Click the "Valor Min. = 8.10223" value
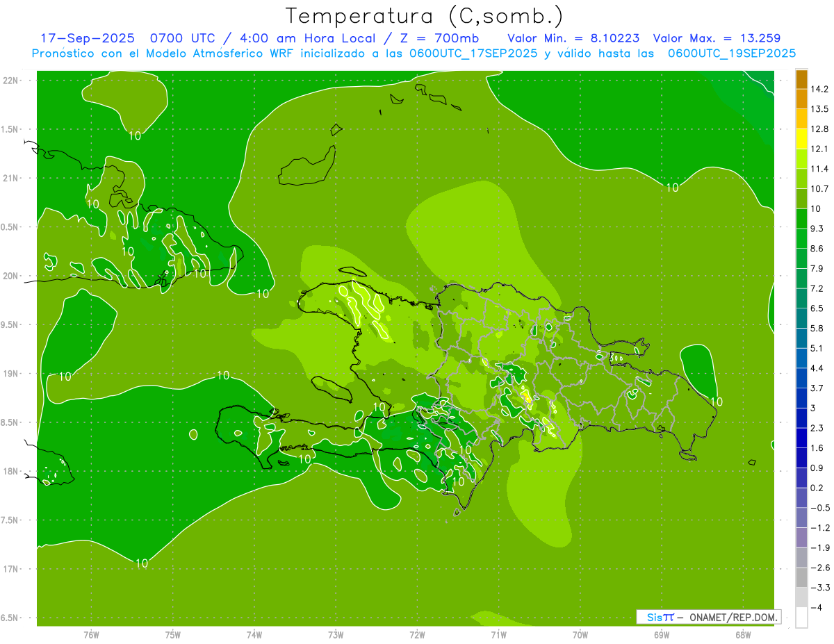The height and width of the screenshot is (644, 834). (x=573, y=38)
